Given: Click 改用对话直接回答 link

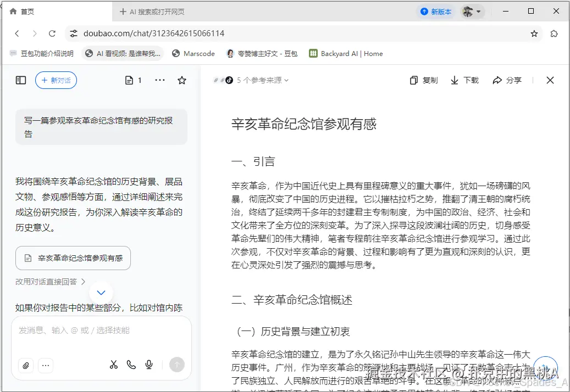Looking at the screenshot, I should pos(50,282).
